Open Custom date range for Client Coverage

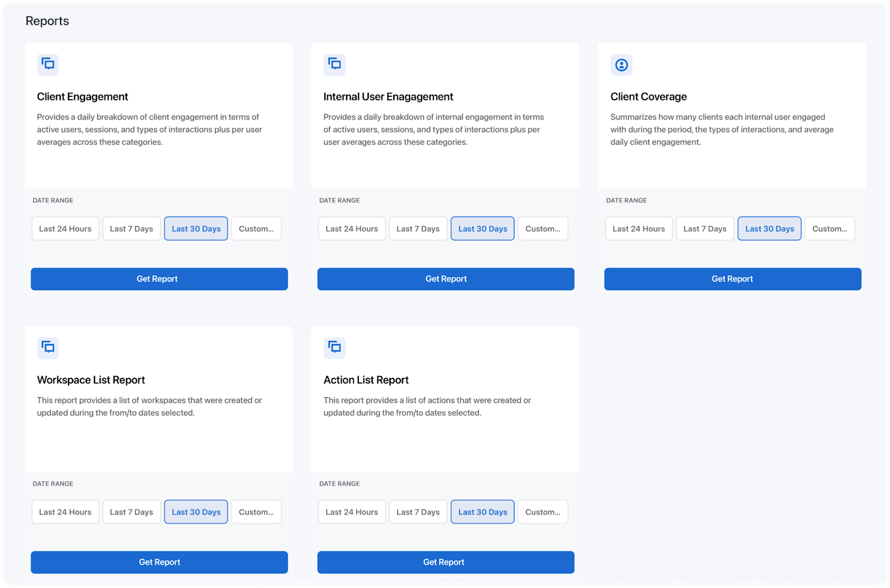pyautogui.click(x=830, y=228)
